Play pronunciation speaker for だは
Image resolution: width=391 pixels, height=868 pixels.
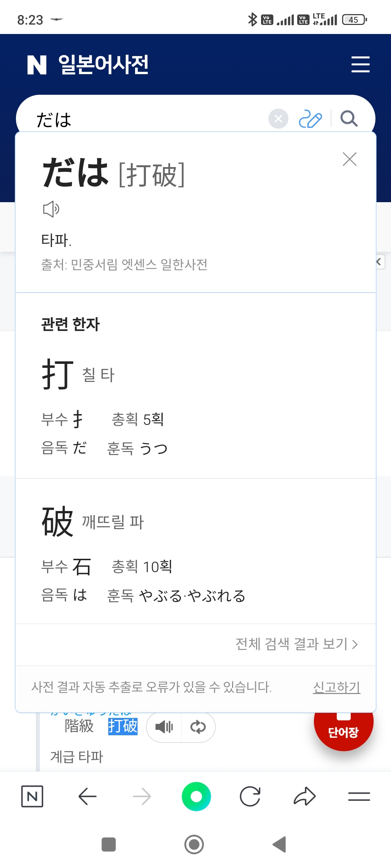(x=51, y=209)
